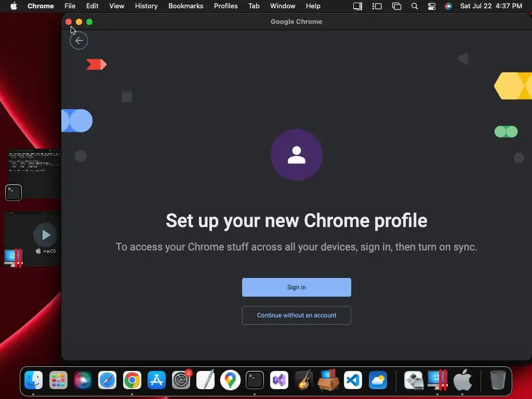
Task: Open the Parallels Toolbox box icon in Dock
Action: coord(328,380)
